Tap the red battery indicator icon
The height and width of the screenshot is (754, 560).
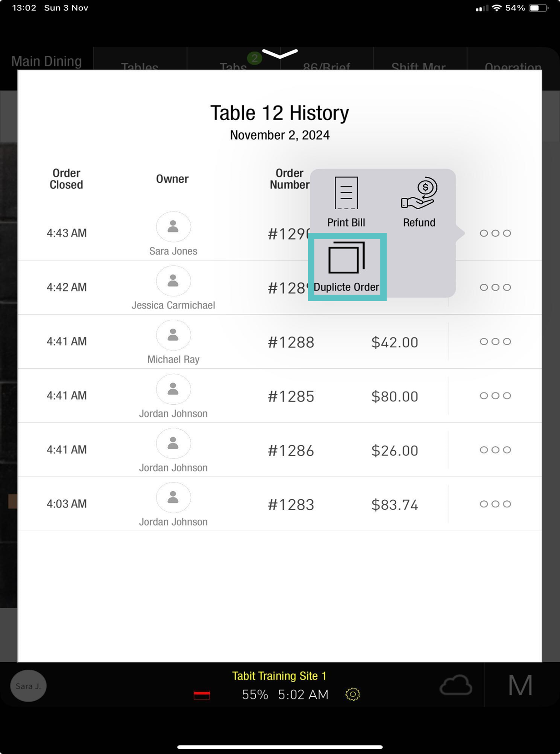click(x=202, y=695)
